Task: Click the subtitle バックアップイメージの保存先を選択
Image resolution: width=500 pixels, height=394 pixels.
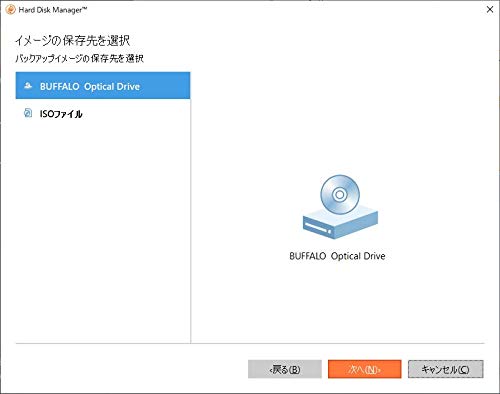Action: 80,59
